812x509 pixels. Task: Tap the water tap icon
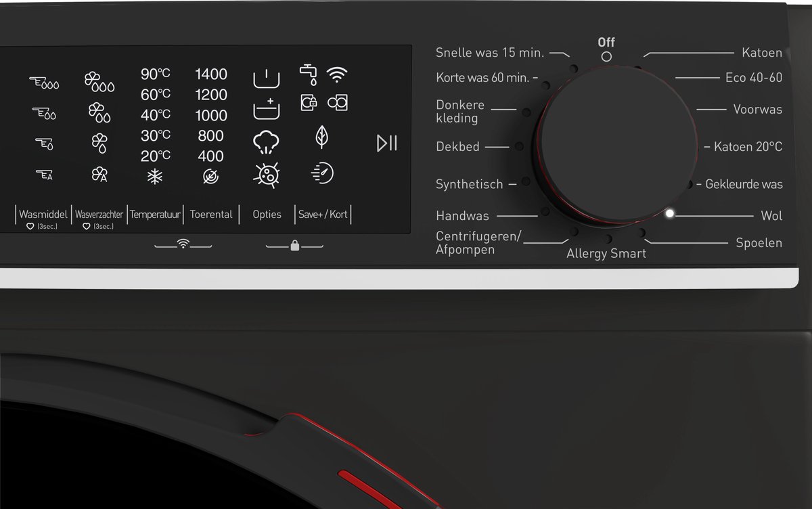(309, 74)
